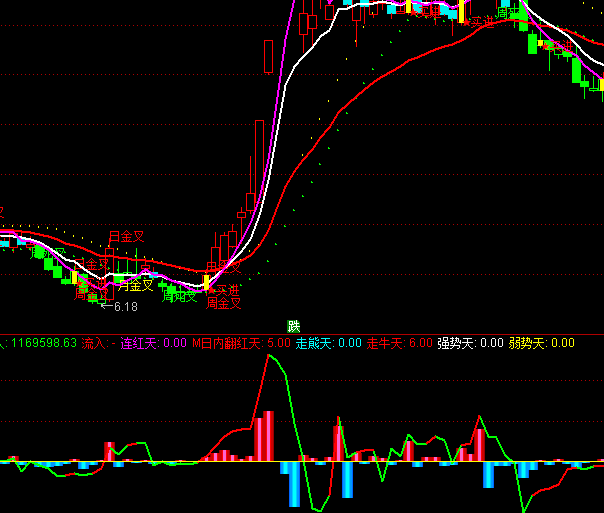Viewport: 604px width, 513px height.
Task: Click the 弱势天 yellow indicator label
Action: pos(541,343)
